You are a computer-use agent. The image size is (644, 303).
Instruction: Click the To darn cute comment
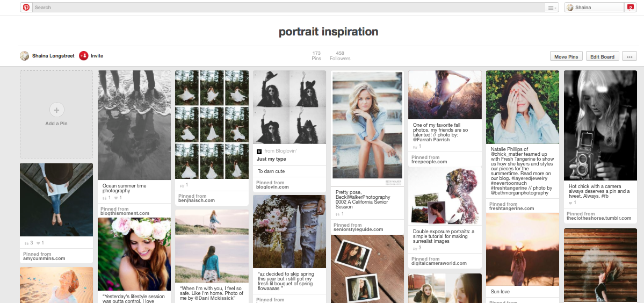coord(271,171)
